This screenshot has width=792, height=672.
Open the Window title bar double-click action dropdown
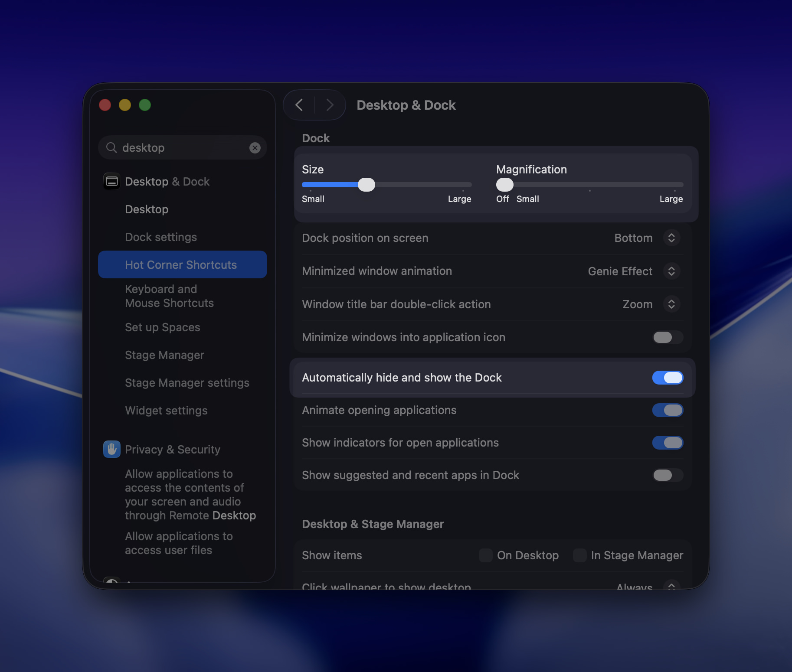(671, 304)
